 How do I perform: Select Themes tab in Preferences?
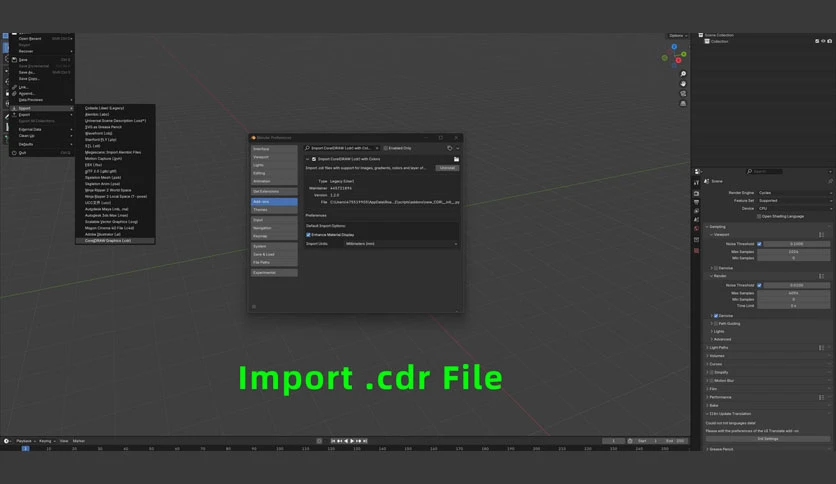click(274, 209)
